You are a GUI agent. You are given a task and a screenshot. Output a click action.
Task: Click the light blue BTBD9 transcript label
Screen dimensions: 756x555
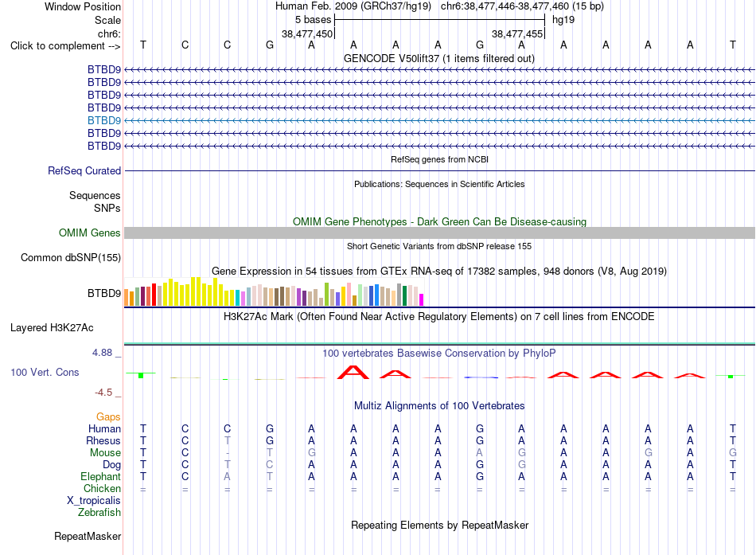104,120
